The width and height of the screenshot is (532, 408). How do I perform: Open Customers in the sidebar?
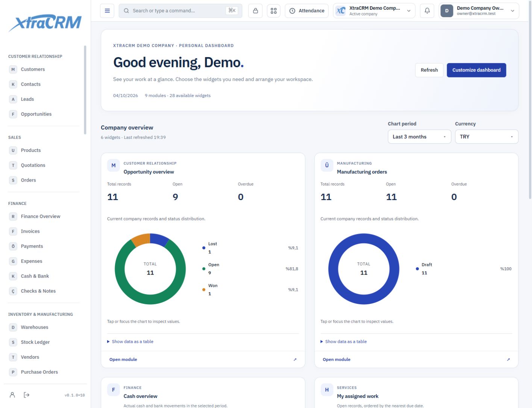click(x=44, y=70)
